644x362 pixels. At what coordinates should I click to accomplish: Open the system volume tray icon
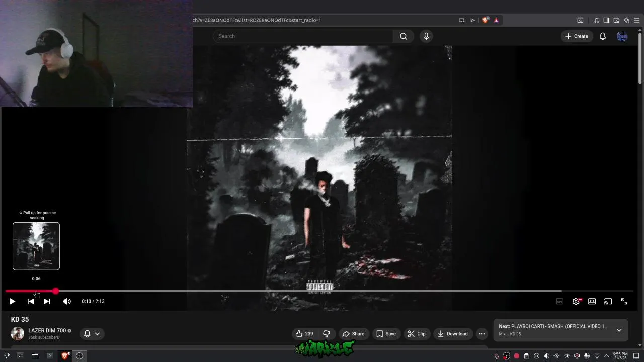pos(546,356)
